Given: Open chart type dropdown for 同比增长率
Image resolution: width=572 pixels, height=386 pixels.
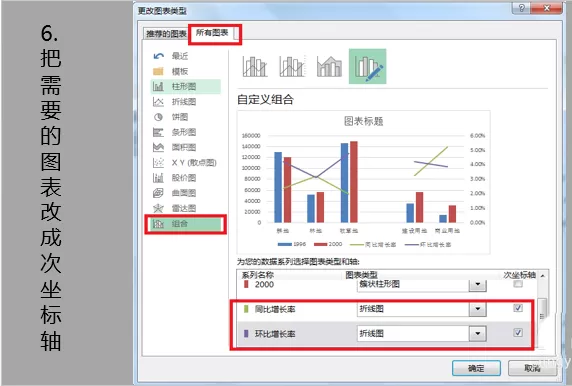Looking at the screenshot, I should click(478, 309).
